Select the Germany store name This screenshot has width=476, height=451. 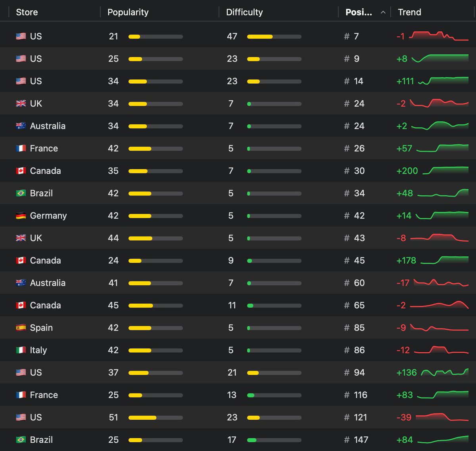(x=48, y=216)
